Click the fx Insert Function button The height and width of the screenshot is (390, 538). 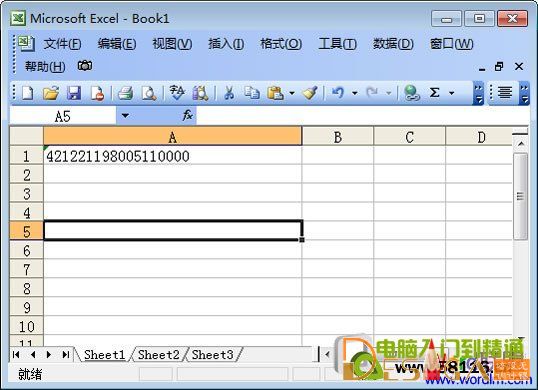(x=188, y=116)
